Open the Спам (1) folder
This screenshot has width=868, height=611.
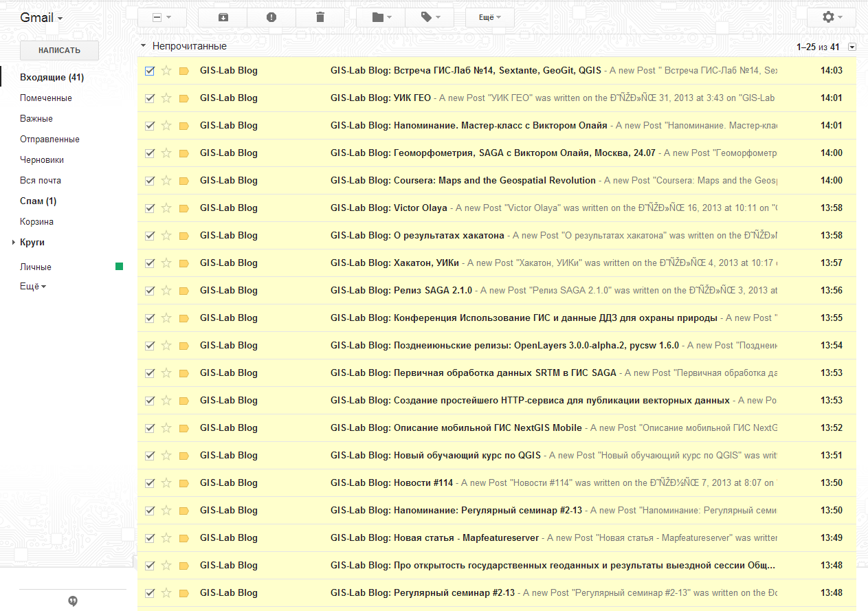(x=38, y=201)
